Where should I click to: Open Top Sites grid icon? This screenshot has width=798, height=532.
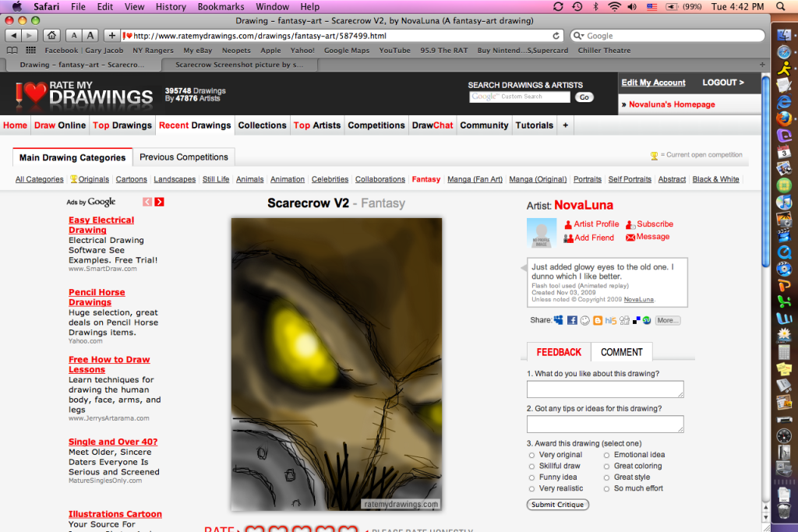pyautogui.click(x=31, y=51)
